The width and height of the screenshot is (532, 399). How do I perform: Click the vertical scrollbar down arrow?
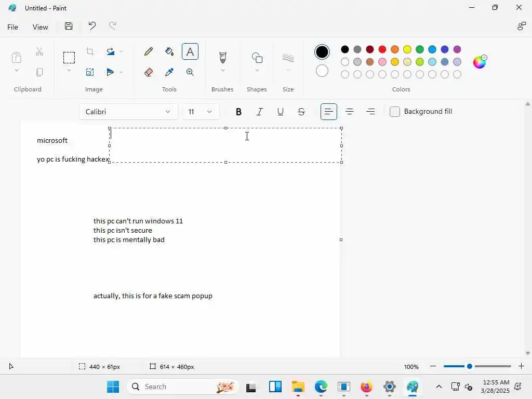pyautogui.click(x=528, y=353)
